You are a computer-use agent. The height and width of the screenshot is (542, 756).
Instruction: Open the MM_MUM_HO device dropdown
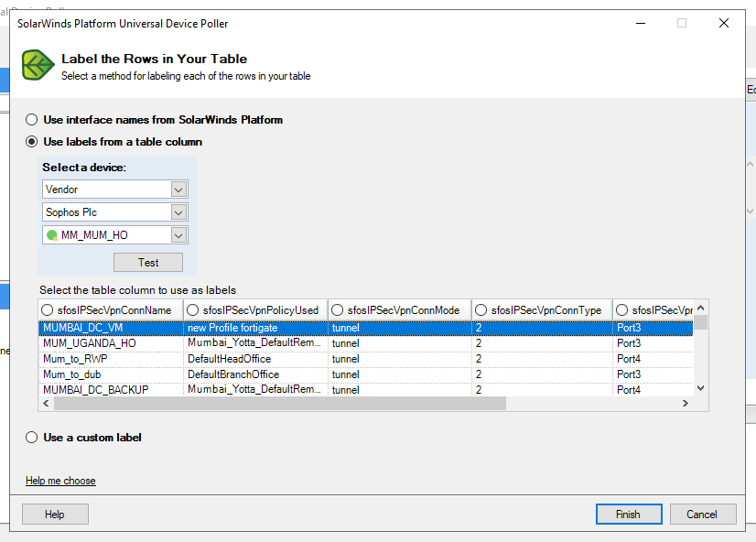pos(178,235)
